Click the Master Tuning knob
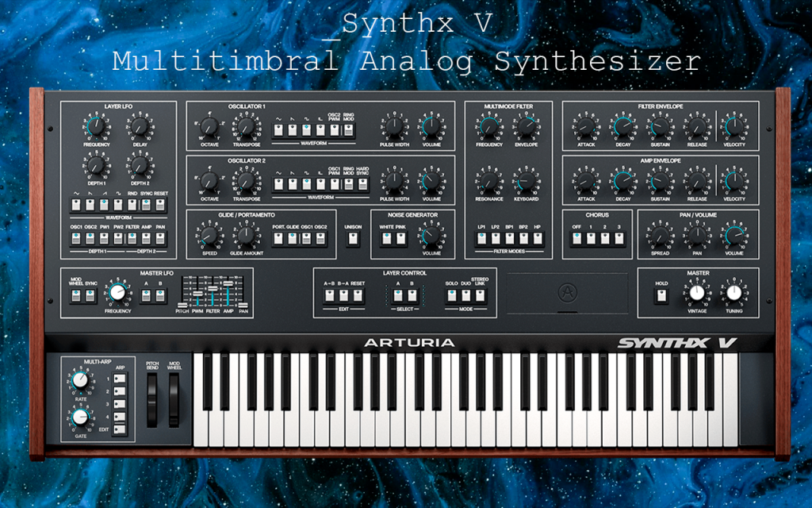Screen dimensions: 812x508 click(733, 293)
